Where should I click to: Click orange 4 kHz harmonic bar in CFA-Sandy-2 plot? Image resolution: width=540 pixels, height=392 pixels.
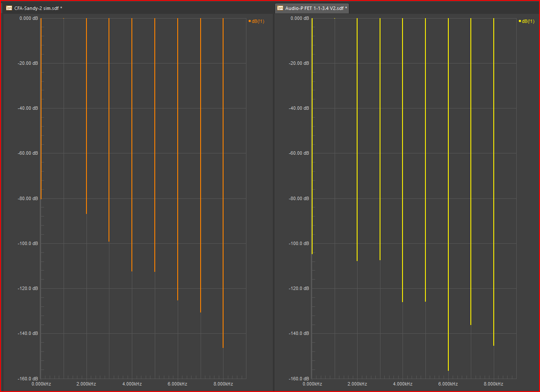(132, 145)
